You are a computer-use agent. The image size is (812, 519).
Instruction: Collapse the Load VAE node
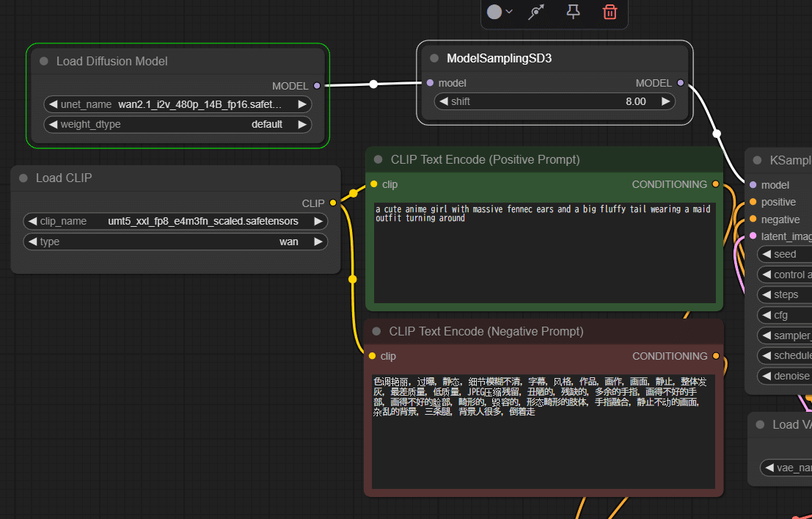(760, 424)
